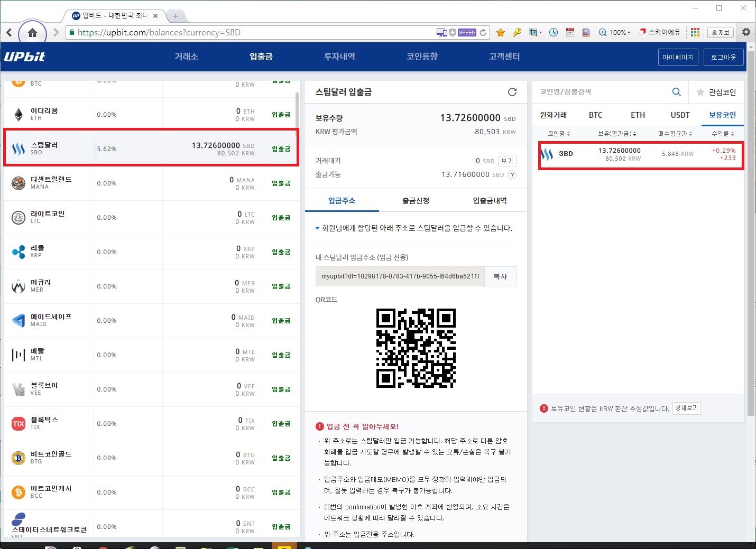Click the question mark beside 출금가능
Image resolution: width=756 pixels, height=549 pixels.
512,174
